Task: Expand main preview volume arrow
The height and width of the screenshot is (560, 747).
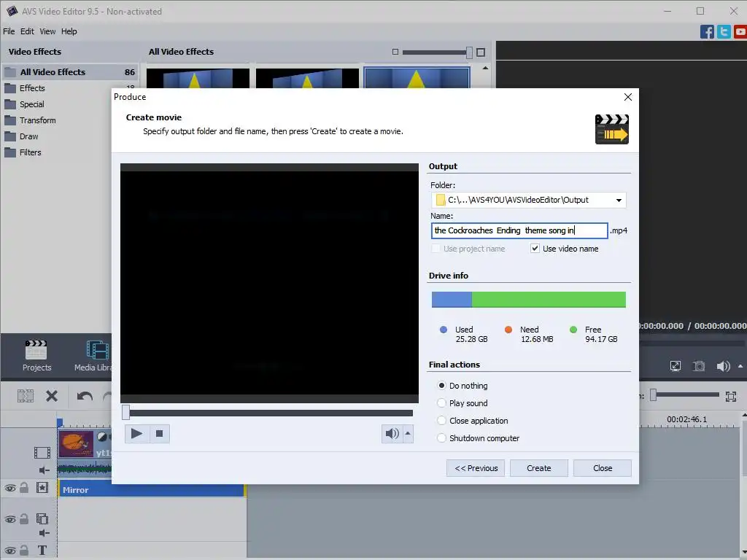Action: 740,366
